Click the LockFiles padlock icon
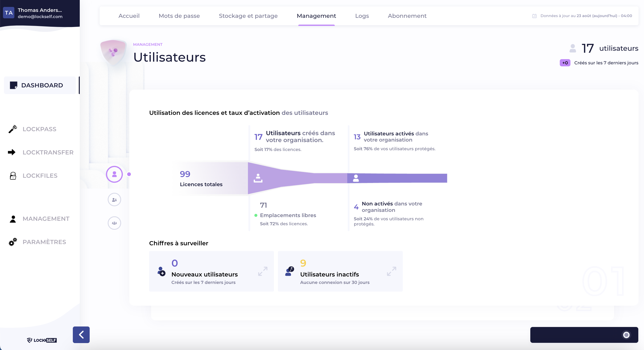 13,176
